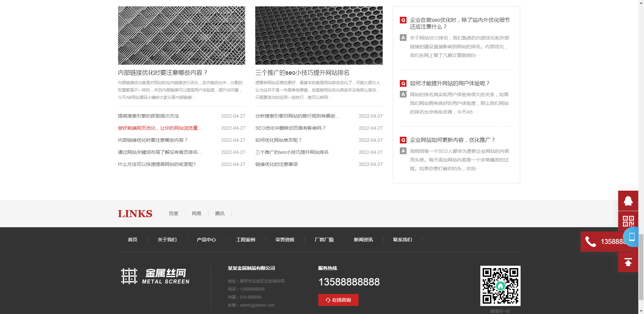Open article 链接优化的注意事项

pyautogui.click(x=276, y=164)
